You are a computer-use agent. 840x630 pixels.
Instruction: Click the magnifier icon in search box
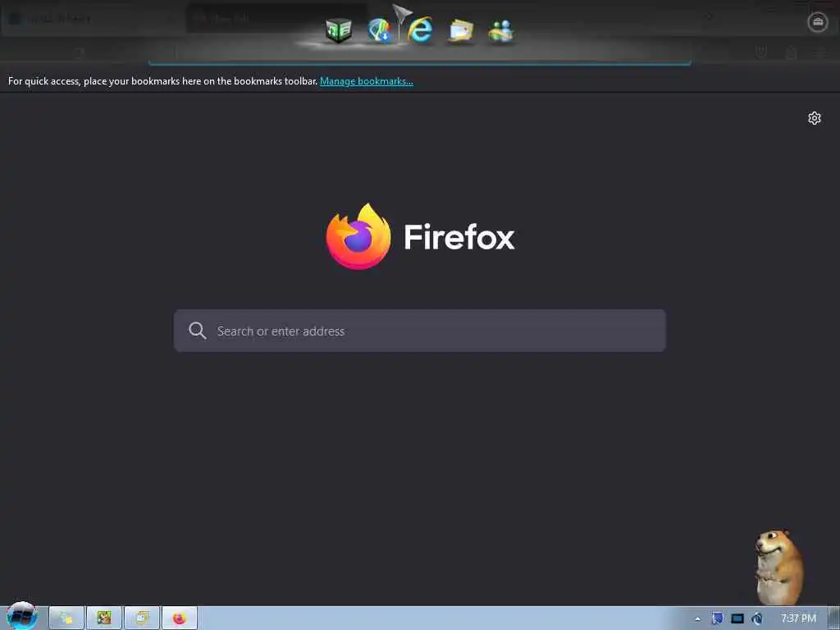[197, 331]
